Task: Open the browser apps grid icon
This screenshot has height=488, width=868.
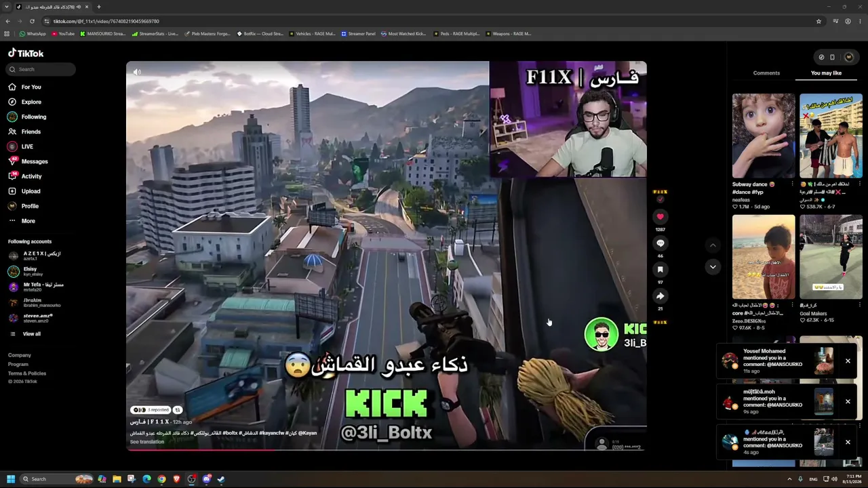Action: pyautogui.click(x=7, y=34)
